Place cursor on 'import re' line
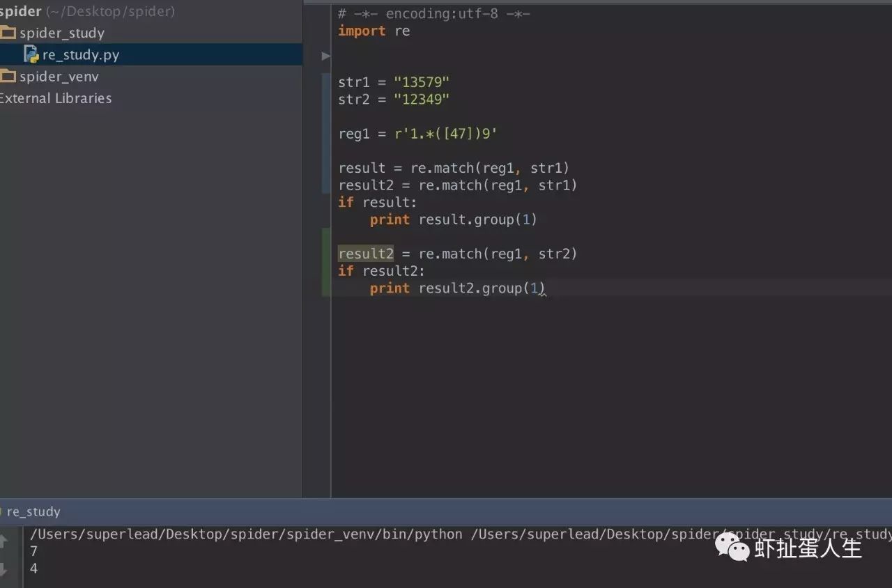 (374, 31)
